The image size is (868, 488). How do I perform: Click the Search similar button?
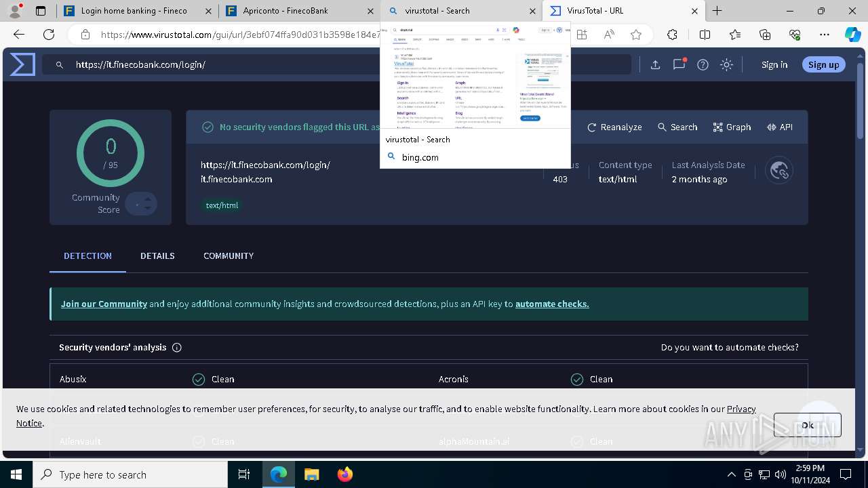677,127
